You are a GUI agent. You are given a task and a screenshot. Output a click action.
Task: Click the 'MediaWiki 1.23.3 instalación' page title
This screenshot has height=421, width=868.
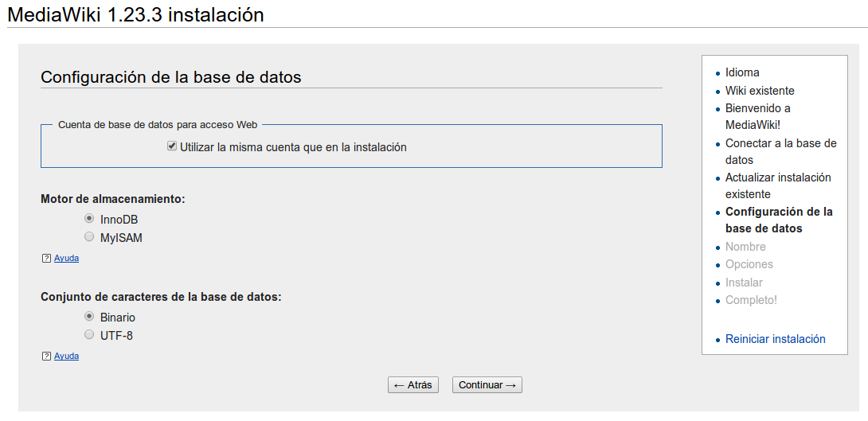tap(135, 14)
